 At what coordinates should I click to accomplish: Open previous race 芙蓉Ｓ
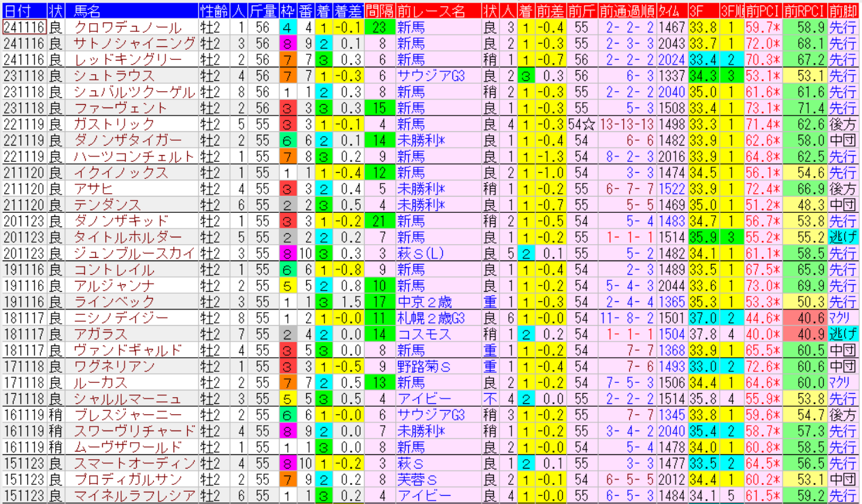tap(418, 480)
